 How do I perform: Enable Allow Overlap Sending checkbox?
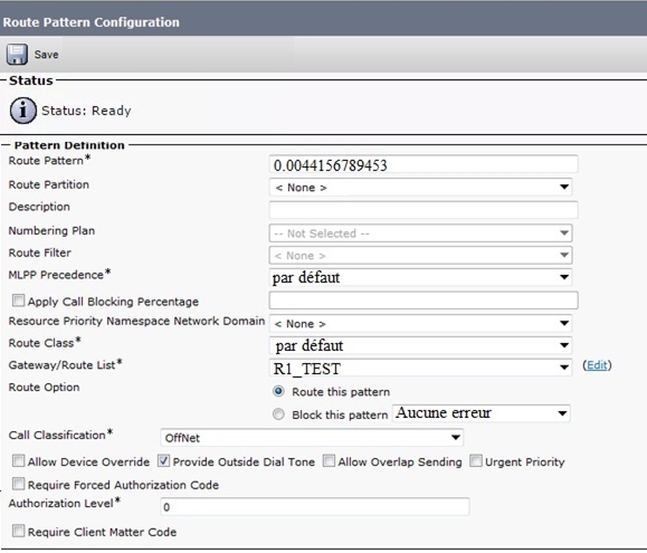[329, 462]
